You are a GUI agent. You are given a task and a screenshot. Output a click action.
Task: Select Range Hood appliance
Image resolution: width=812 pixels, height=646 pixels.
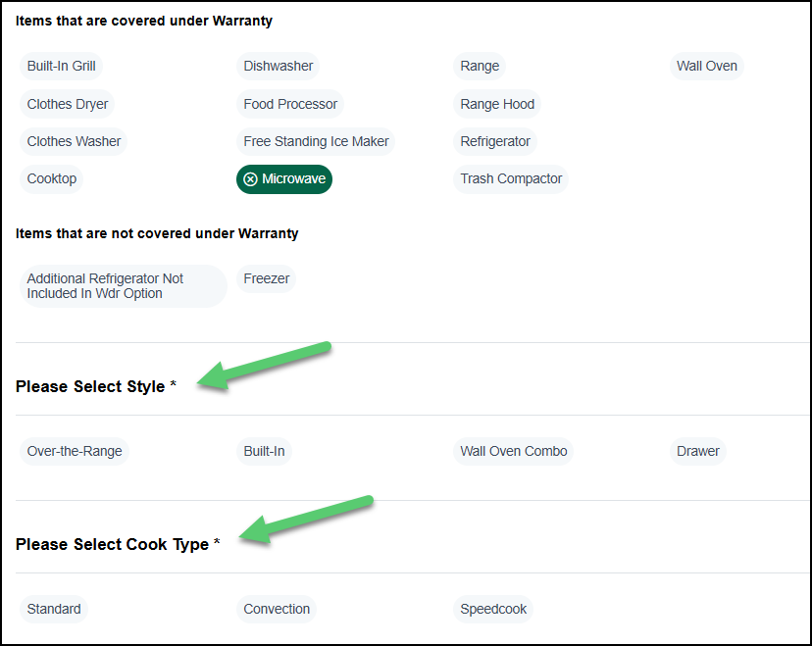(x=497, y=104)
